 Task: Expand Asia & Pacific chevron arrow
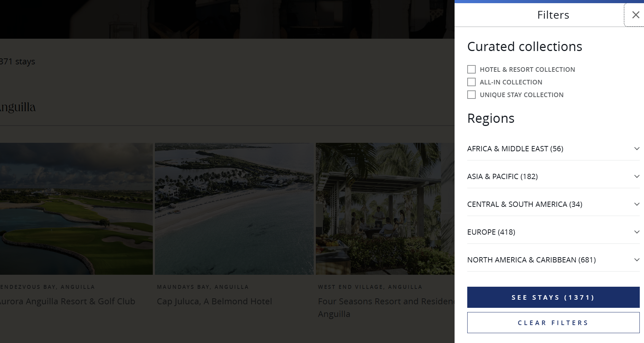point(637,176)
